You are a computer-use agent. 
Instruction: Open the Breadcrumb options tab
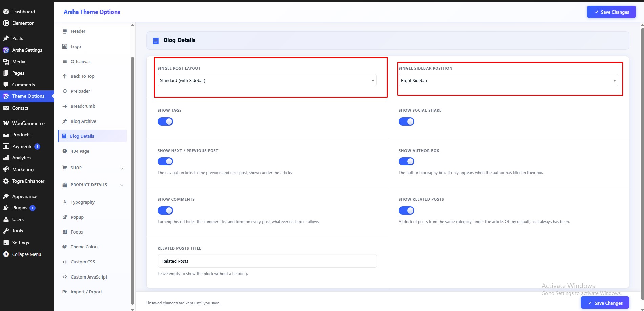tap(92, 106)
